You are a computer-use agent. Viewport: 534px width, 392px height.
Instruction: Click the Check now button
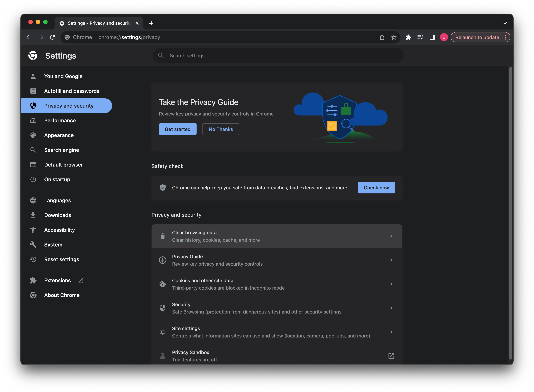click(x=376, y=188)
